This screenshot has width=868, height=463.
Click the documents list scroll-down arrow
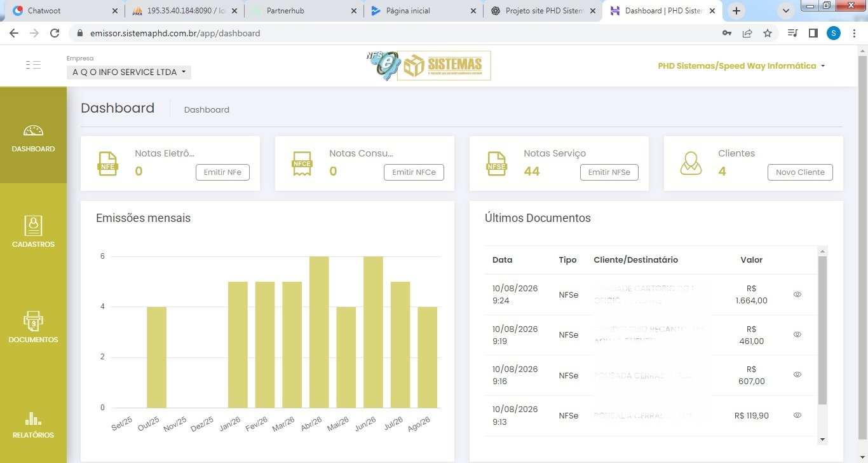coord(822,439)
